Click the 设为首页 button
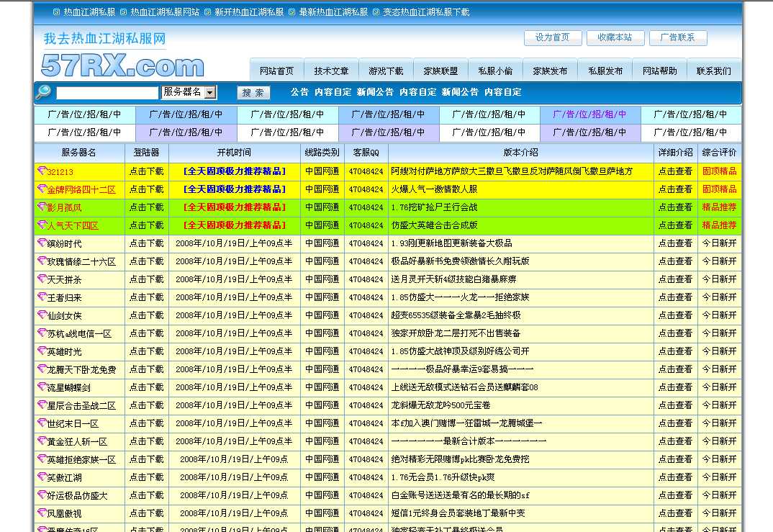 pyautogui.click(x=553, y=38)
